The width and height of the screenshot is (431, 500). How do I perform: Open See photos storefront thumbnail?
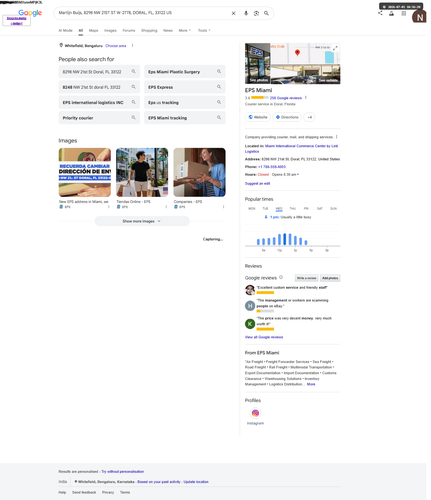[258, 63]
